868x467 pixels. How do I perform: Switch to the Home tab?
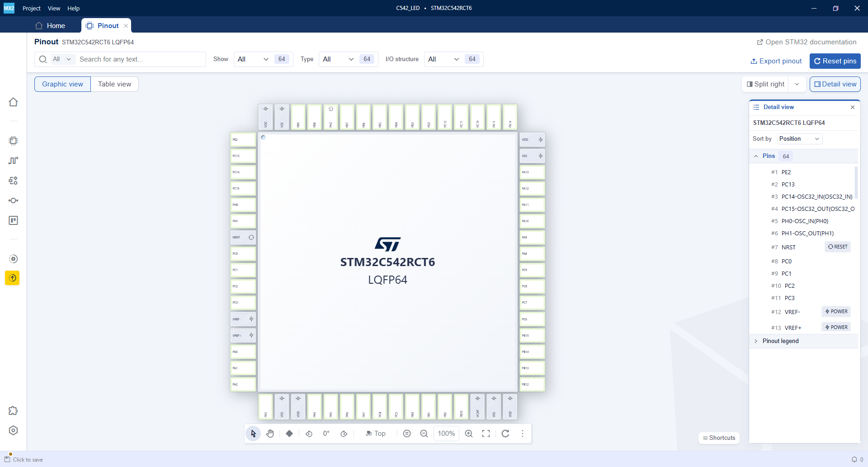(50, 26)
